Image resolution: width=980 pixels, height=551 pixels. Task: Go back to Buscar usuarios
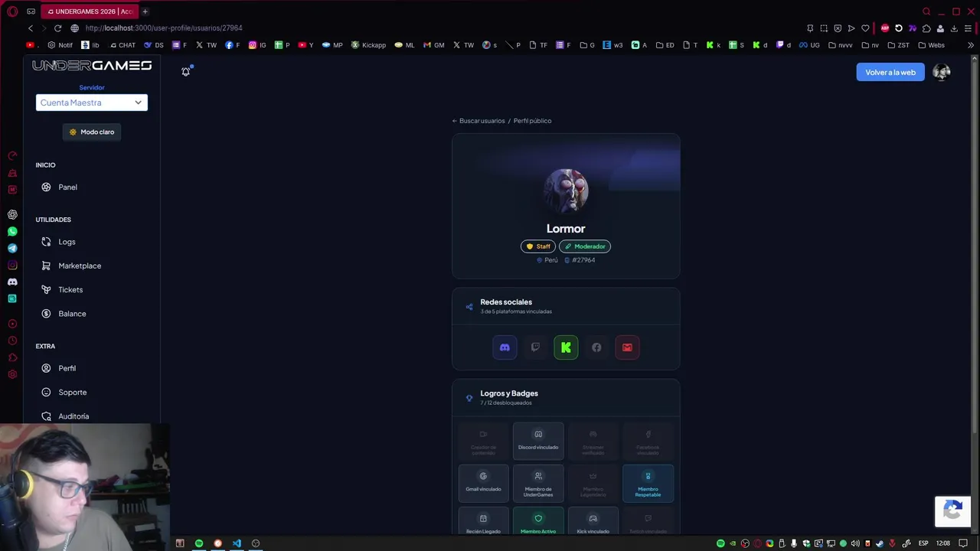point(479,121)
